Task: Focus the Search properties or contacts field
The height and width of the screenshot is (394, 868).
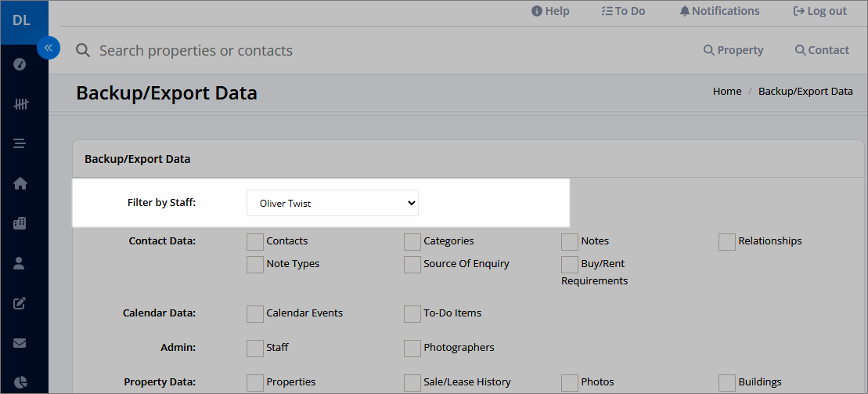Action: (x=196, y=50)
